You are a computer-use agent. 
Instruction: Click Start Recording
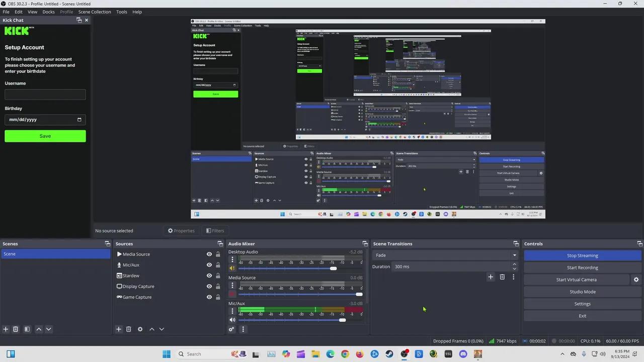coord(583,267)
